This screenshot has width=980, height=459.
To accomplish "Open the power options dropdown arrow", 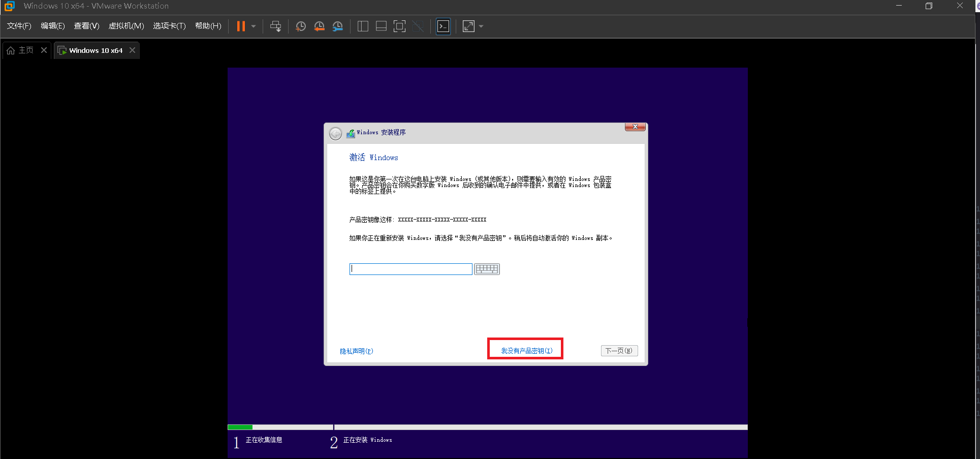I will (254, 26).
